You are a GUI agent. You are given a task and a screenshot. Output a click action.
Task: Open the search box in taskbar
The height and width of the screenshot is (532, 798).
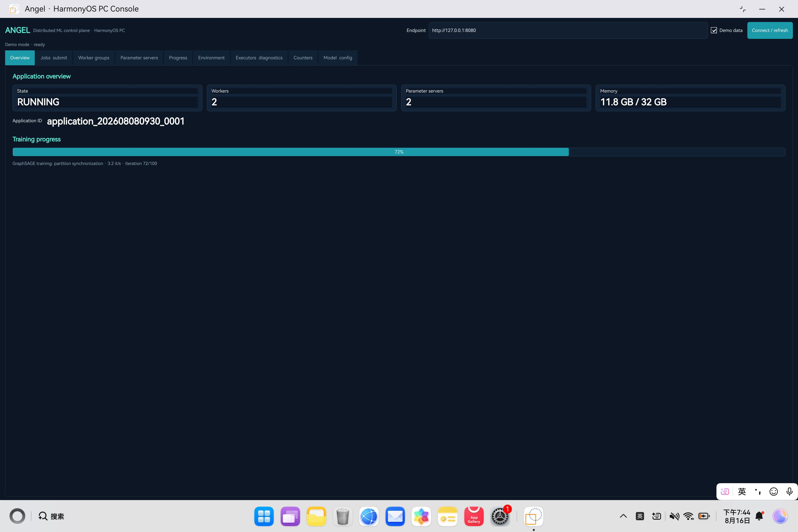pos(51,516)
